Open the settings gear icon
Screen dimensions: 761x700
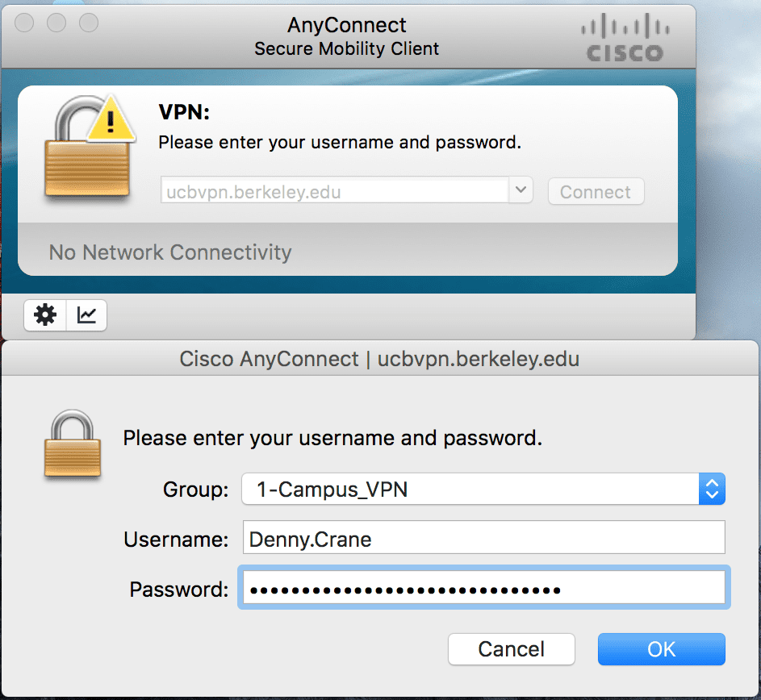point(45,315)
